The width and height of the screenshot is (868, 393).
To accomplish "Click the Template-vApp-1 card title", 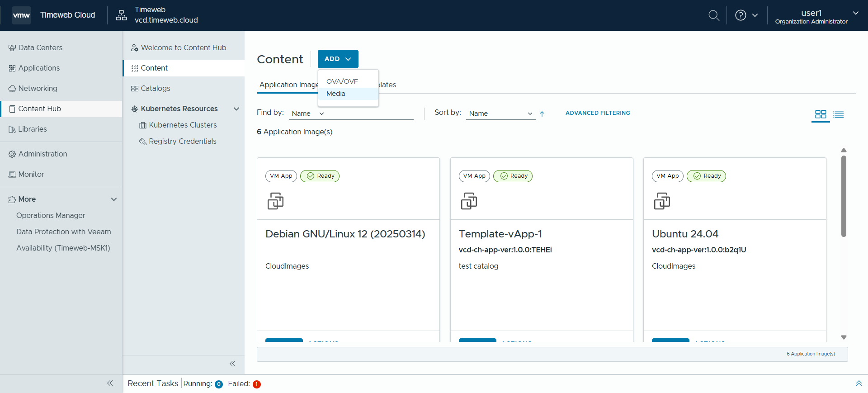I will point(500,234).
